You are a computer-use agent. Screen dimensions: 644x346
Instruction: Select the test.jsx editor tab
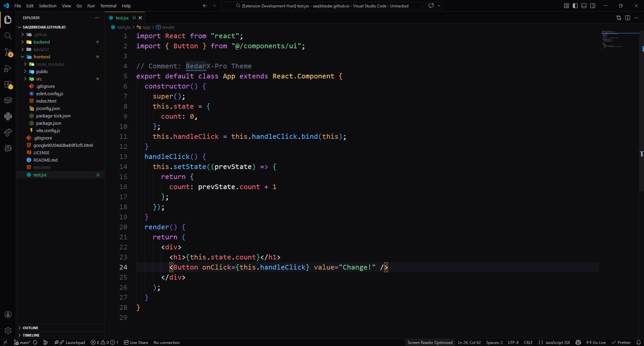[121, 18]
